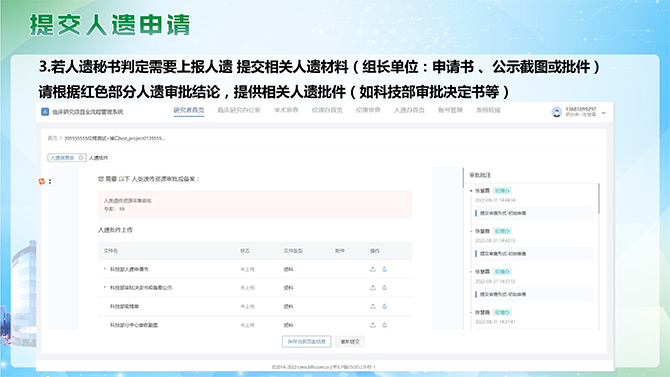
Task: Click the 重新提交 button
Action: point(350,342)
